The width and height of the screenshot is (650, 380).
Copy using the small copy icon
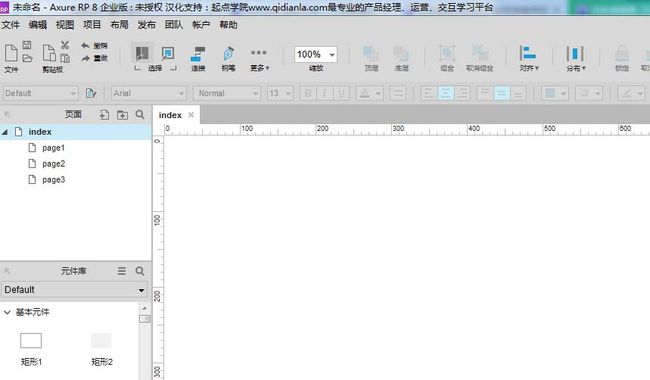point(65,58)
